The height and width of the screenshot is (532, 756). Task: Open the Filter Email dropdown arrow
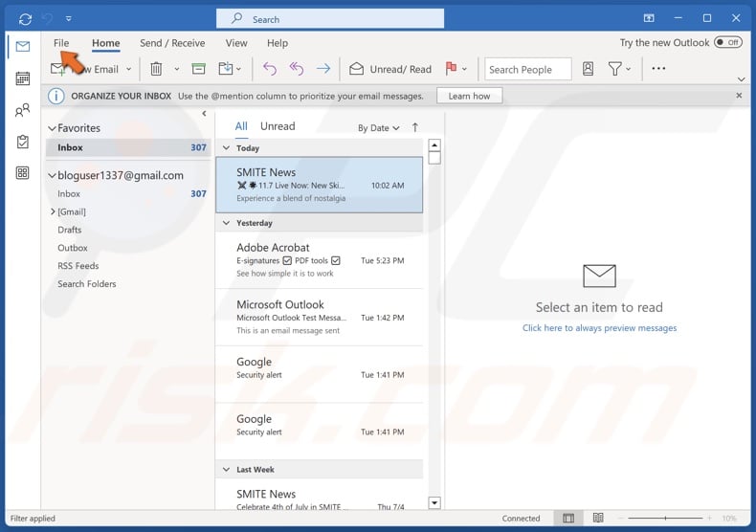[x=628, y=69]
